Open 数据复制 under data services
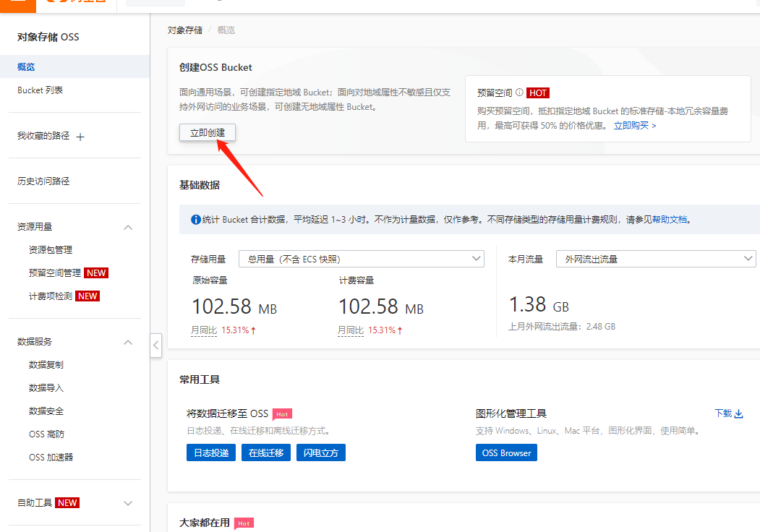Image resolution: width=760 pixels, height=532 pixels. pyautogui.click(x=46, y=365)
